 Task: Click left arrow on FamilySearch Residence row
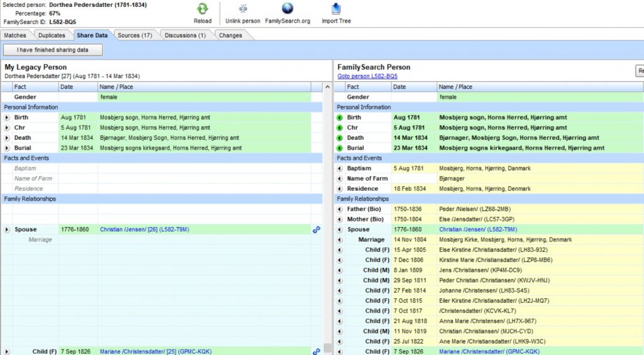tap(340, 189)
